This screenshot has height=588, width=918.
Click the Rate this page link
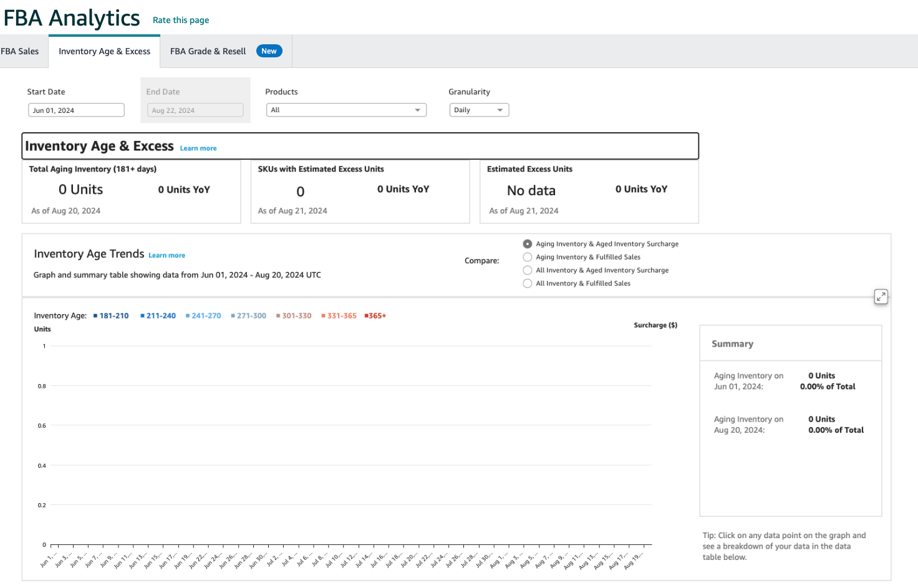[x=181, y=20]
